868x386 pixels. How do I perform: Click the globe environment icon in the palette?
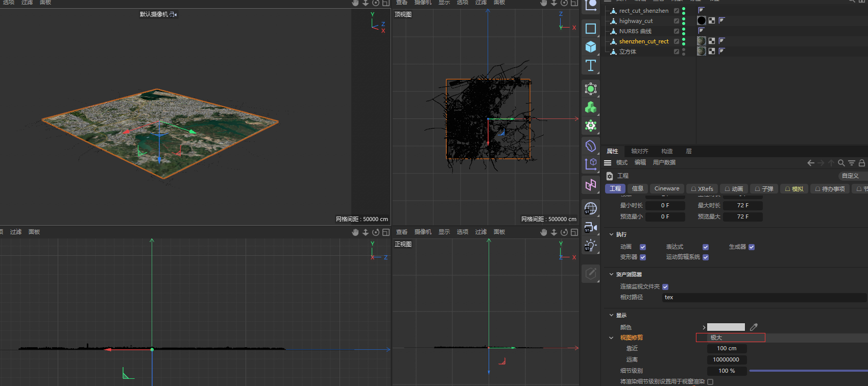pos(591,208)
